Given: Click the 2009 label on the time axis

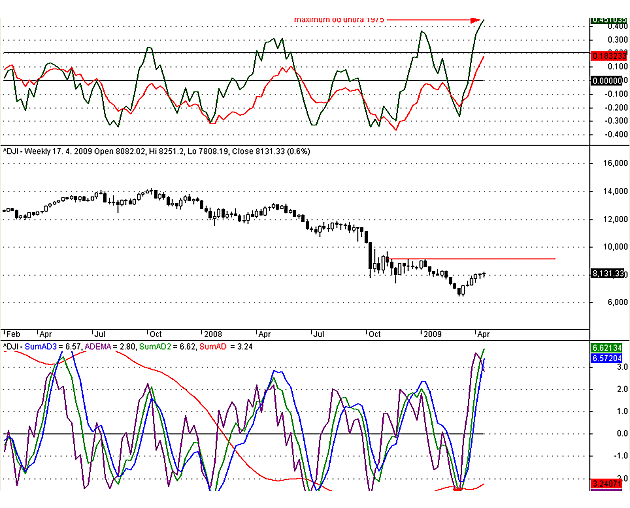Looking at the screenshot, I should [430, 332].
